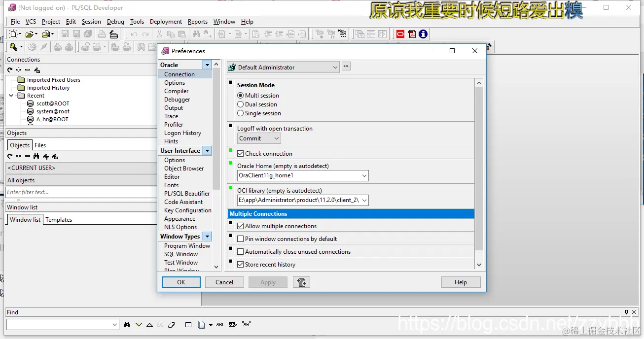The width and height of the screenshot is (644, 339).
Task: Open the Oracle Home dropdown
Action: [364, 175]
